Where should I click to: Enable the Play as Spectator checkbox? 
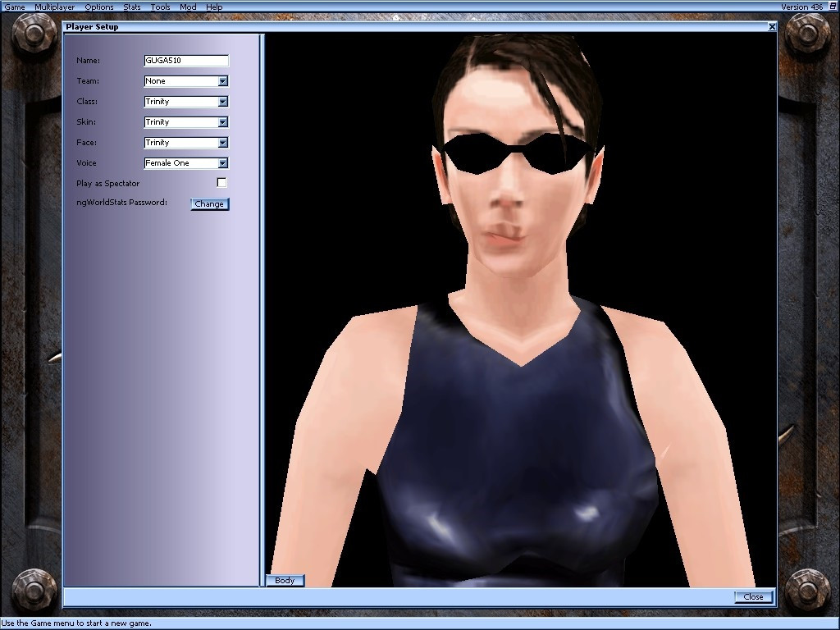pyautogui.click(x=221, y=183)
